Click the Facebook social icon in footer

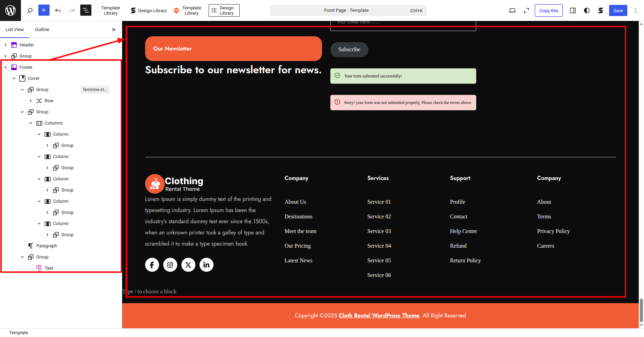click(x=152, y=265)
